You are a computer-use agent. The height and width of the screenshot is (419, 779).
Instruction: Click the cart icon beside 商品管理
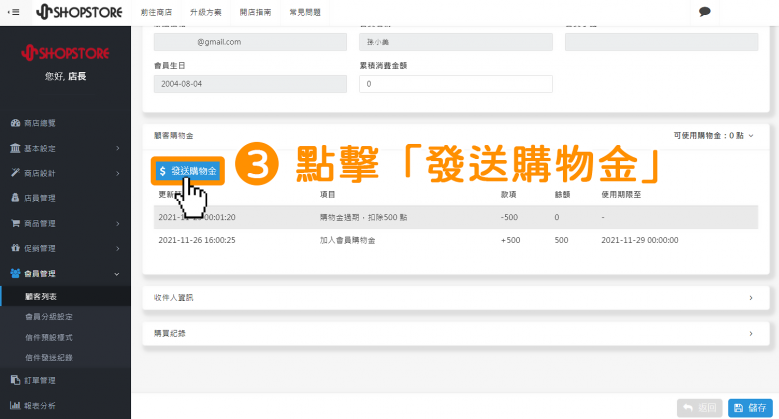pyautogui.click(x=15, y=223)
